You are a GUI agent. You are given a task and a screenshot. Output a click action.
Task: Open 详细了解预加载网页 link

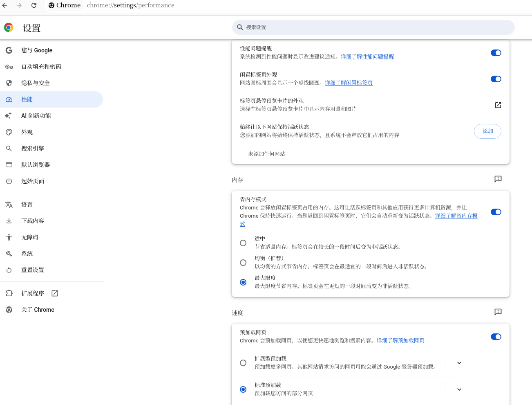pyautogui.click(x=400, y=341)
